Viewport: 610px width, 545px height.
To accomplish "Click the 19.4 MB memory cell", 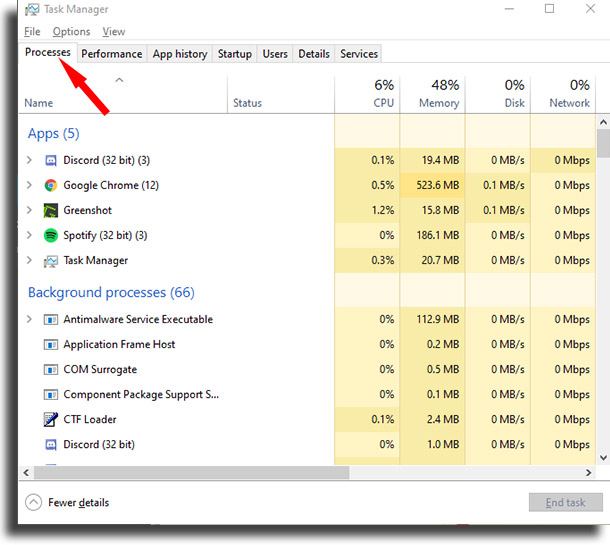I will tap(433, 160).
